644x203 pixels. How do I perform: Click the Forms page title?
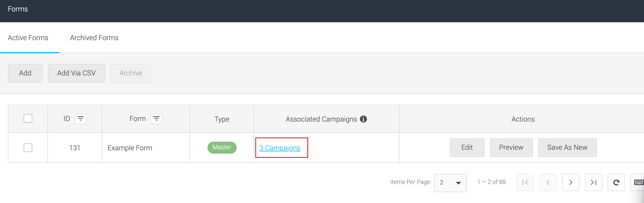point(18,9)
